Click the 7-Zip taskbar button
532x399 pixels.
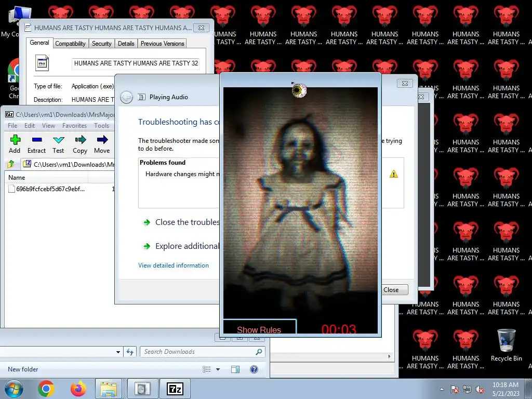pos(175,389)
